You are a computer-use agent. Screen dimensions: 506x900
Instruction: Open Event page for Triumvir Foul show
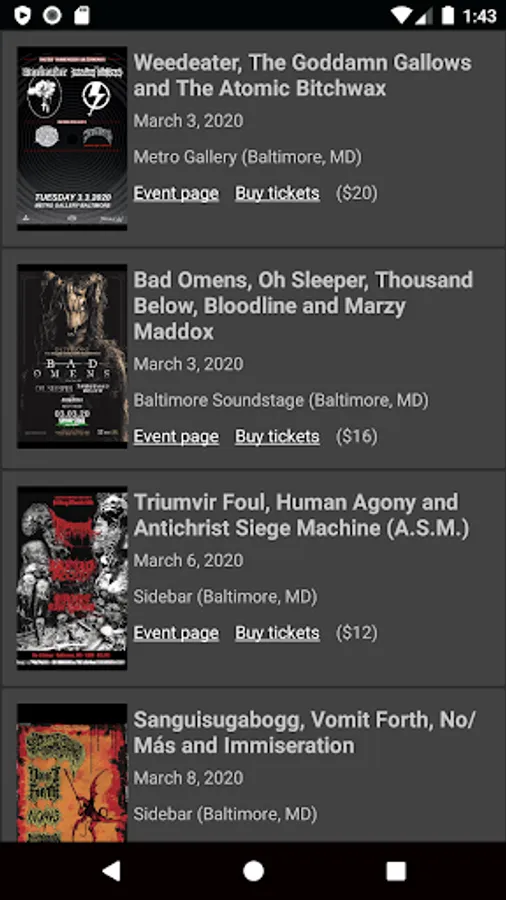point(176,633)
